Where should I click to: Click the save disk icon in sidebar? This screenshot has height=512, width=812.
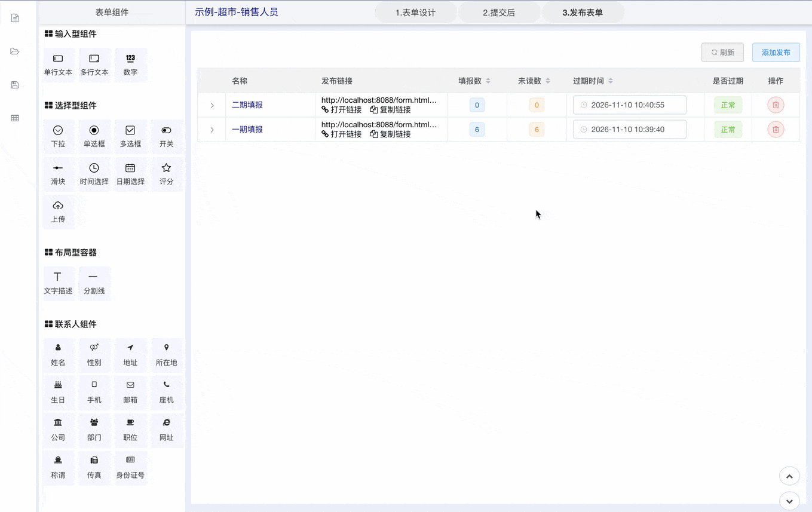click(15, 85)
